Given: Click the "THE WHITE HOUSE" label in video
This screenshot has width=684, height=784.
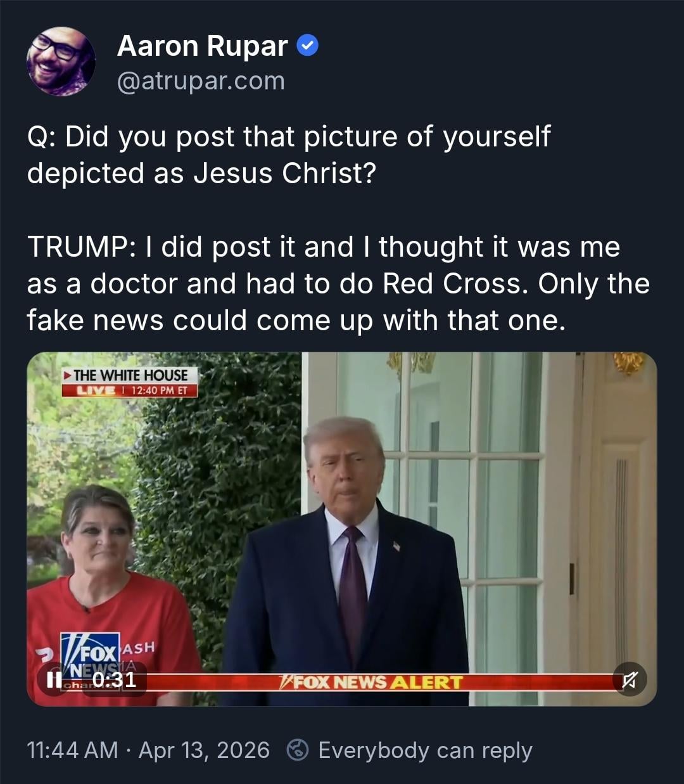Looking at the screenshot, I should (130, 375).
